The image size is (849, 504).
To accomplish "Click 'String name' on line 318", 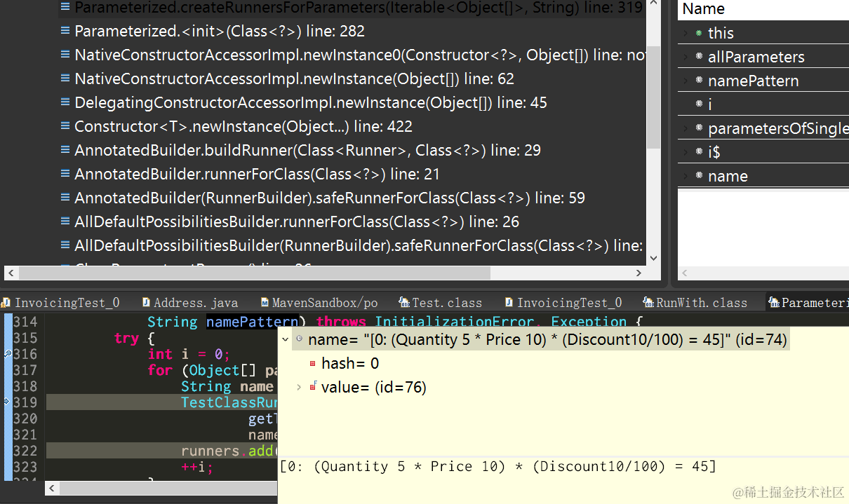I will pos(227,386).
